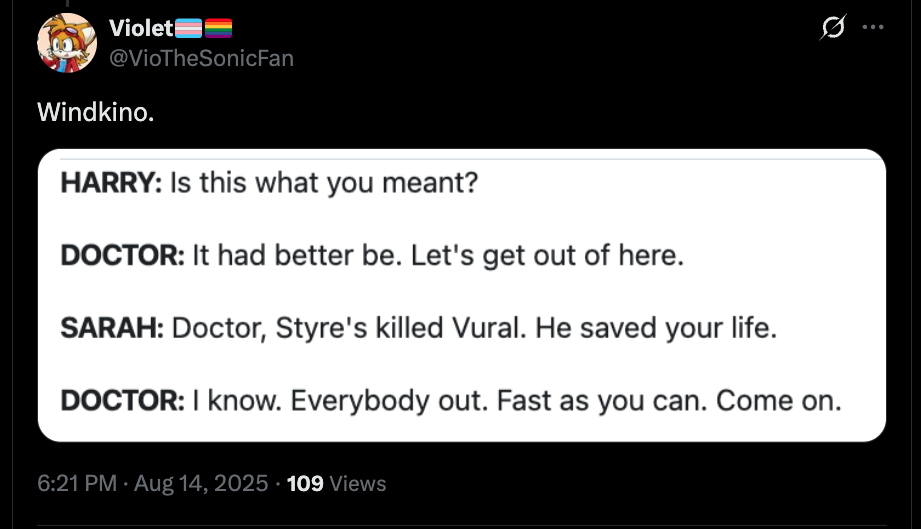
Task: Open the three-dot more options menu
Action: pyautogui.click(x=872, y=29)
